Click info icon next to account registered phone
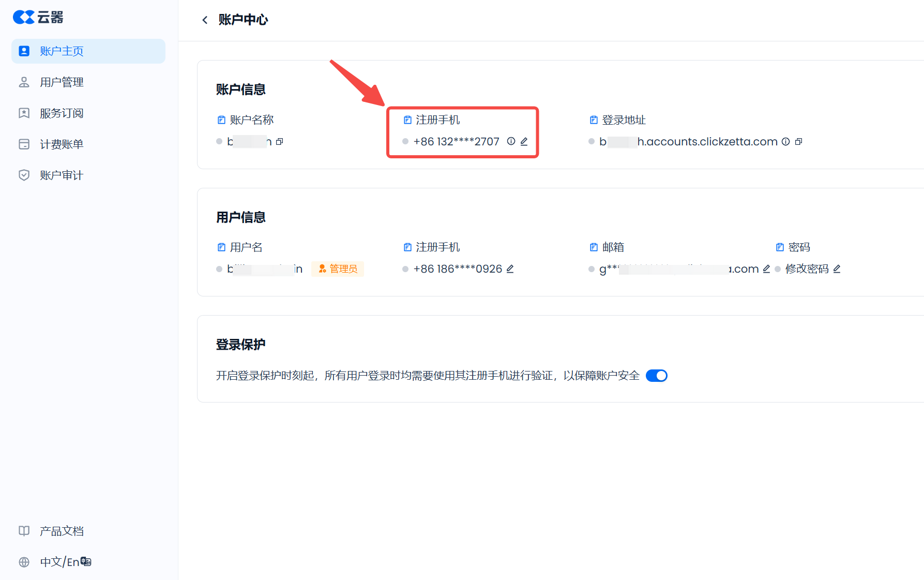The width and height of the screenshot is (924, 580). click(511, 141)
